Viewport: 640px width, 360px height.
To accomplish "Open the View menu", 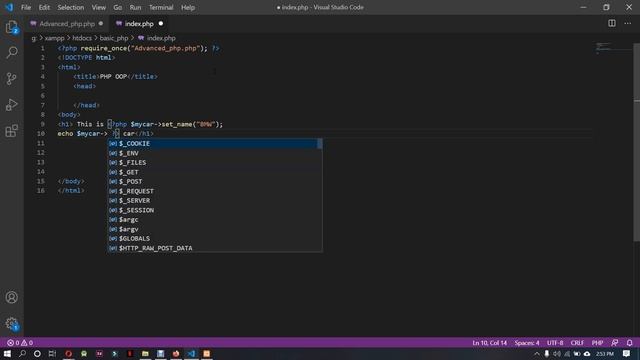I will coord(98,7).
